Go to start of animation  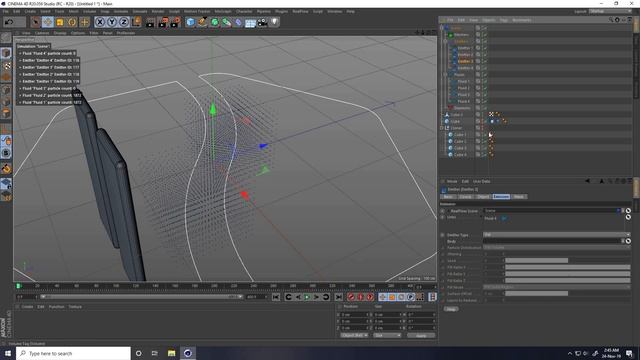pos(276,297)
